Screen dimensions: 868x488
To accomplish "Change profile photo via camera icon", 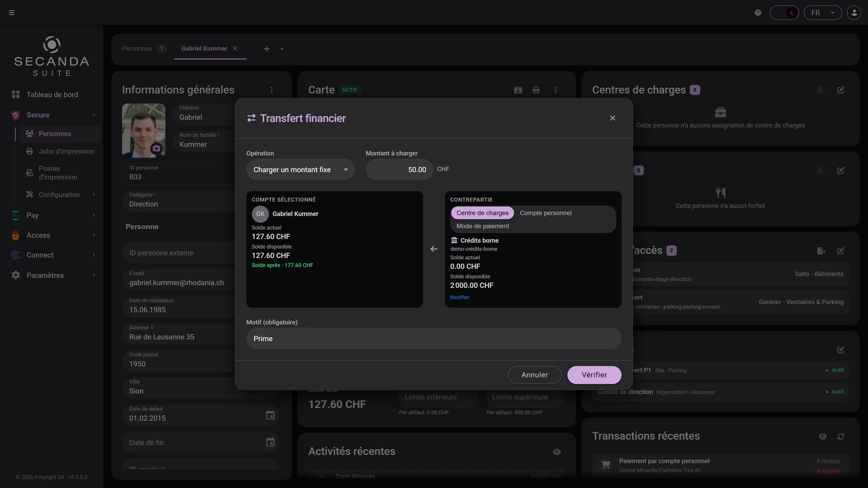I will [156, 148].
